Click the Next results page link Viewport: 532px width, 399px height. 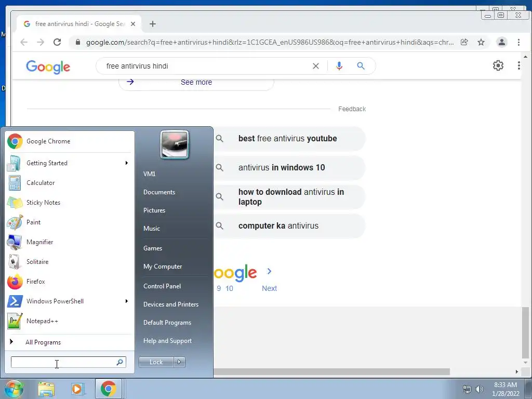(270, 289)
